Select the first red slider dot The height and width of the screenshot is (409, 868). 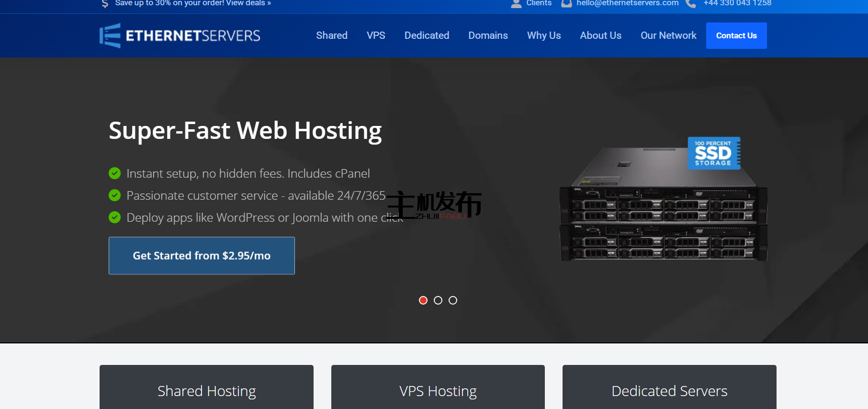pyautogui.click(x=423, y=300)
